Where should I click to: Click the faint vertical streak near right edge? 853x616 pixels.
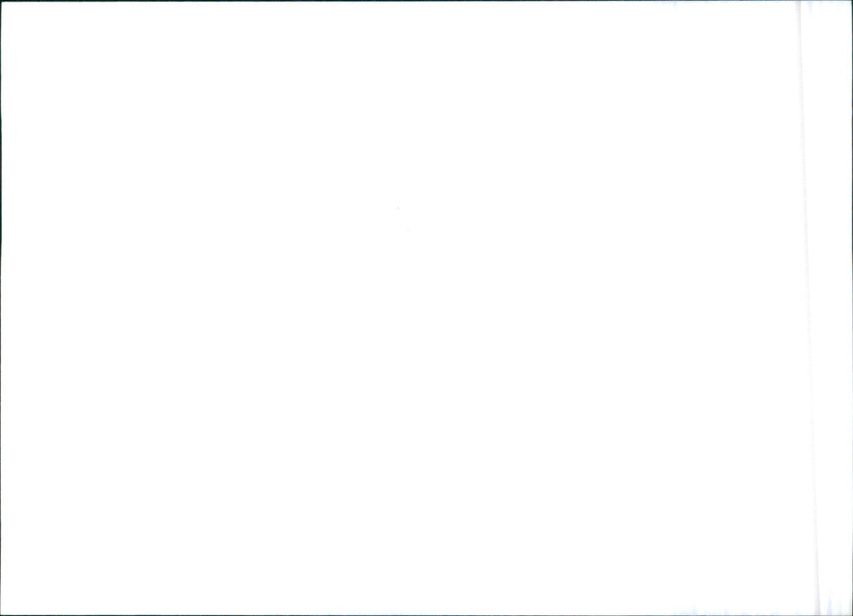[x=809, y=308]
